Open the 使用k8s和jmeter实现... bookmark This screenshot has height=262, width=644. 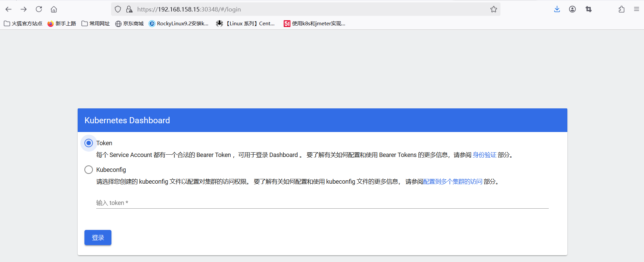coord(314,23)
